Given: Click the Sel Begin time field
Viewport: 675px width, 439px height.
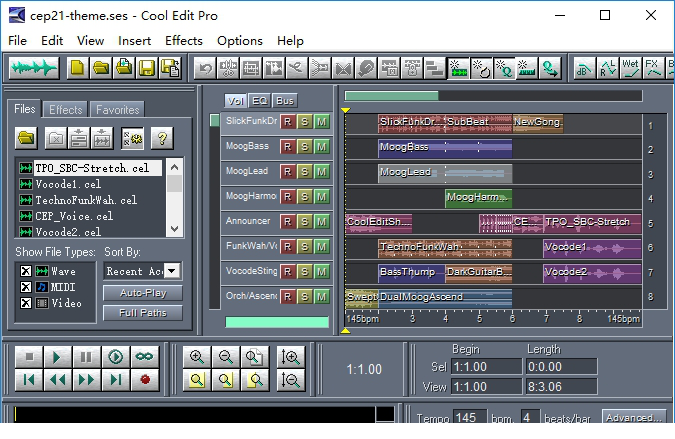Looking at the screenshot, I should tap(486, 367).
